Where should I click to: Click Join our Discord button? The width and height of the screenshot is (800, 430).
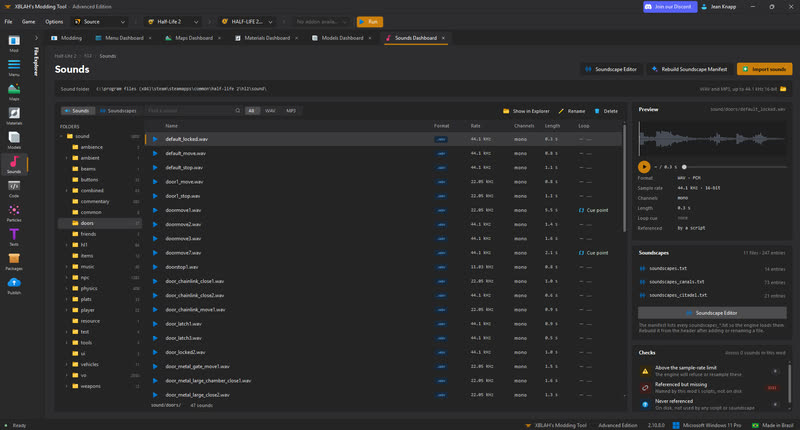coord(670,7)
